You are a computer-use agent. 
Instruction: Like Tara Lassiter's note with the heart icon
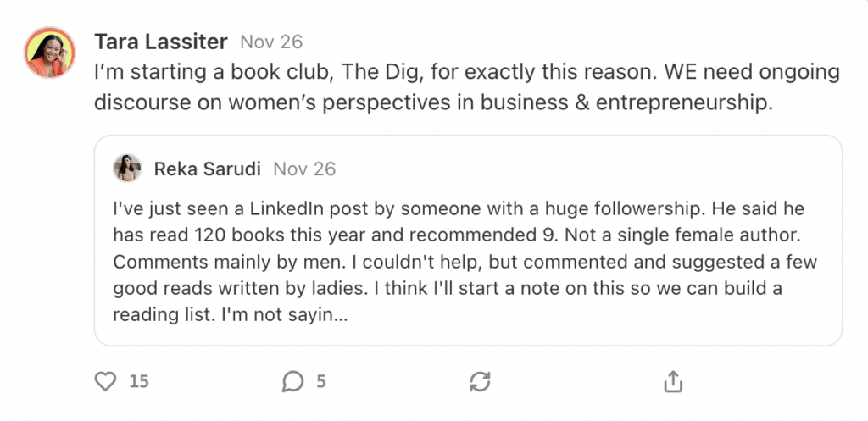point(105,382)
